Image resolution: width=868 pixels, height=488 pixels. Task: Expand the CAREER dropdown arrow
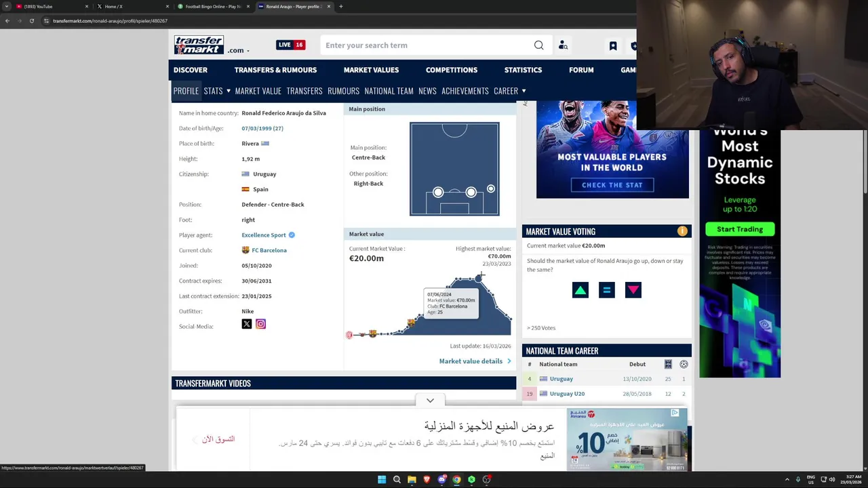tap(524, 91)
